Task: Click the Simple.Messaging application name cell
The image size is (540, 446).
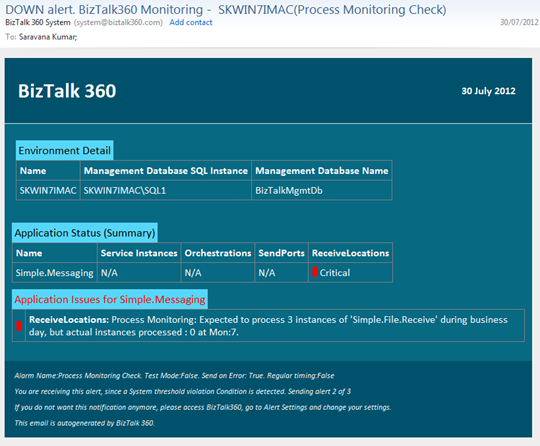Action: click(x=54, y=273)
